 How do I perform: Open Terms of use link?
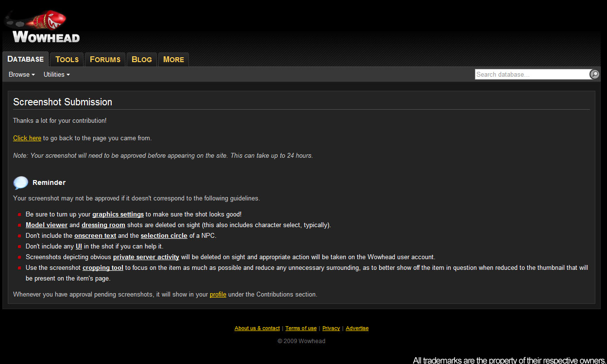[301, 328]
